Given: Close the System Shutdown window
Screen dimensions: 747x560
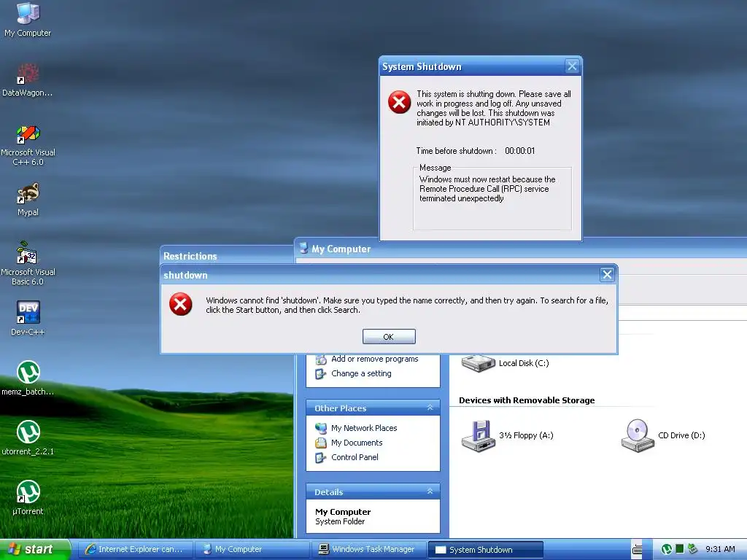Looking at the screenshot, I should click(572, 66).
